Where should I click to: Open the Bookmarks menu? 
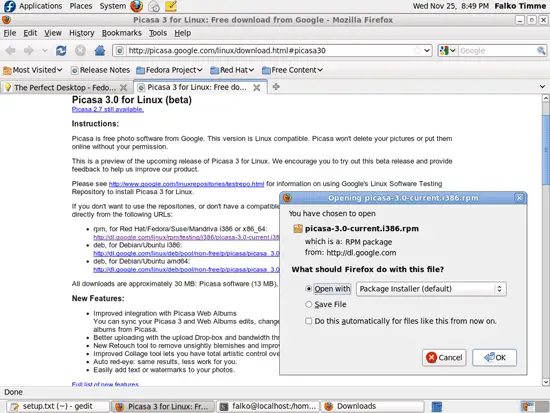coord(122,33)
